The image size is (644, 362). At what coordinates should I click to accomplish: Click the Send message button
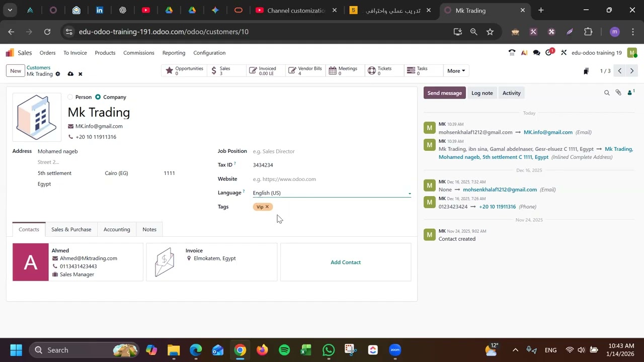[445, 93]
